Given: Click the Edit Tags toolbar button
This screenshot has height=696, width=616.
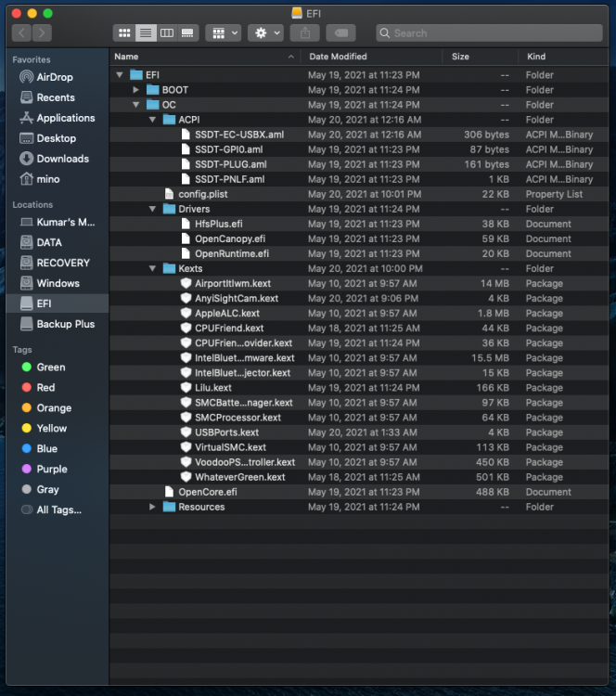Looking at the screenshot, I should click(x=340, y=32).
